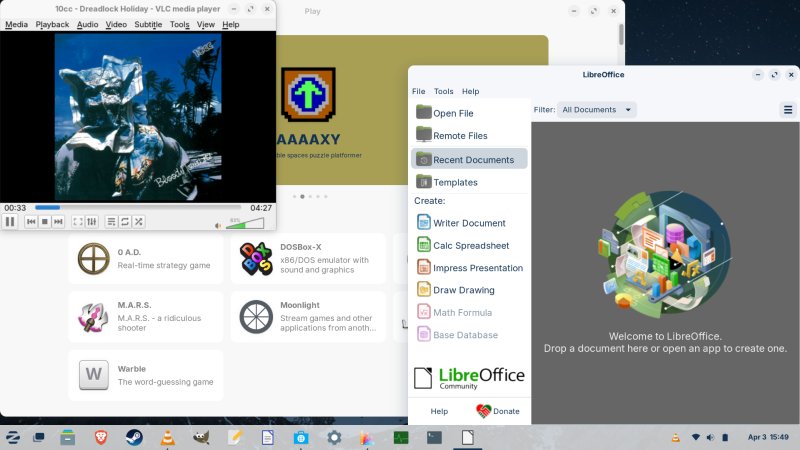800x450 pixels.
Task: Open the VLC Video menu
Action: tap(116, 24)
